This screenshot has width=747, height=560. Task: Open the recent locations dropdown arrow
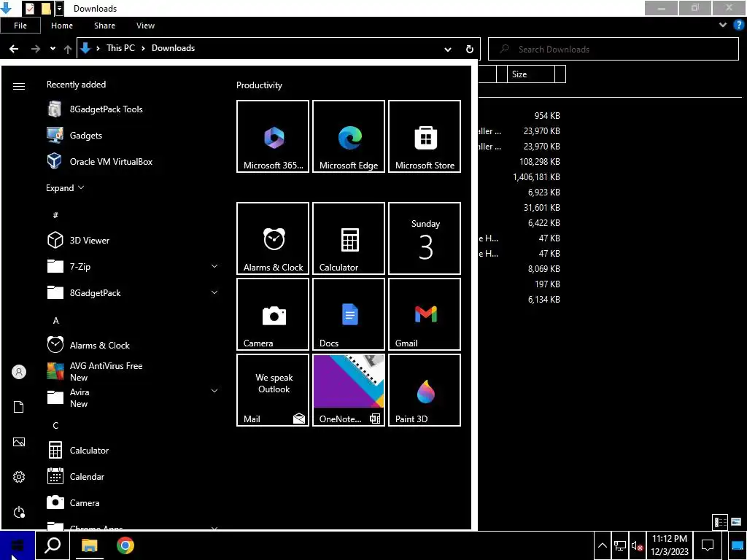(53, 49)
